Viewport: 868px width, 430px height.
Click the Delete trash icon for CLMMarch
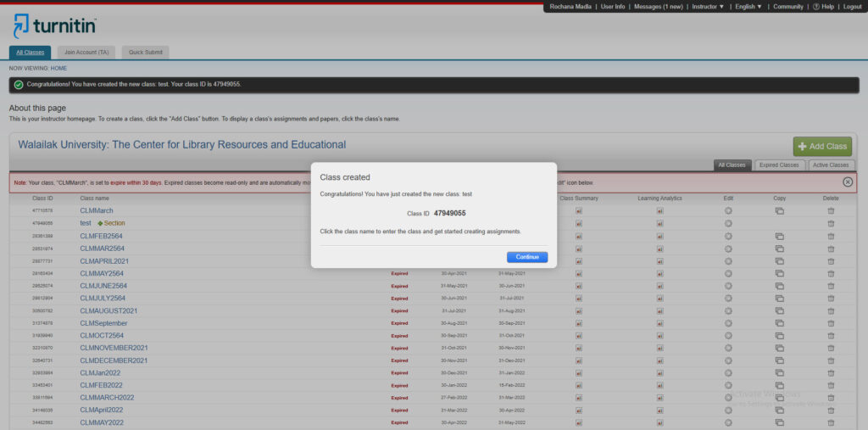(x=831, y=210)
